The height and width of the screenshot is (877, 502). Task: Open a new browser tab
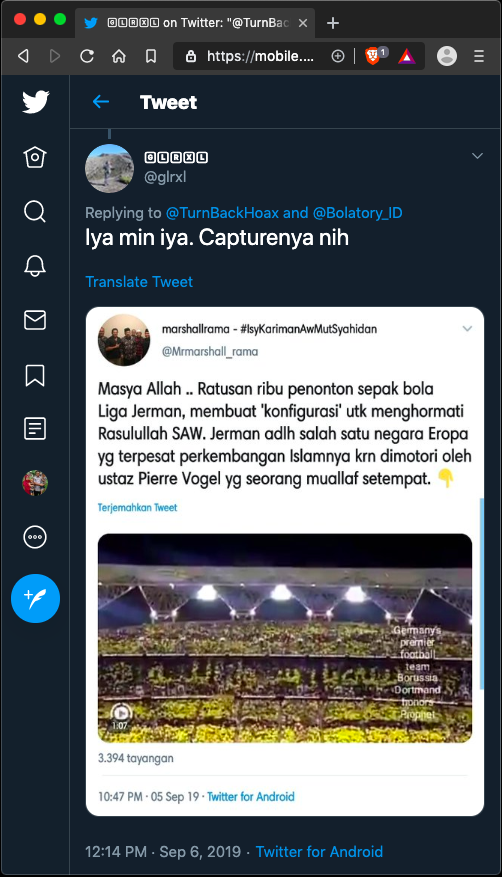point(333,23)
